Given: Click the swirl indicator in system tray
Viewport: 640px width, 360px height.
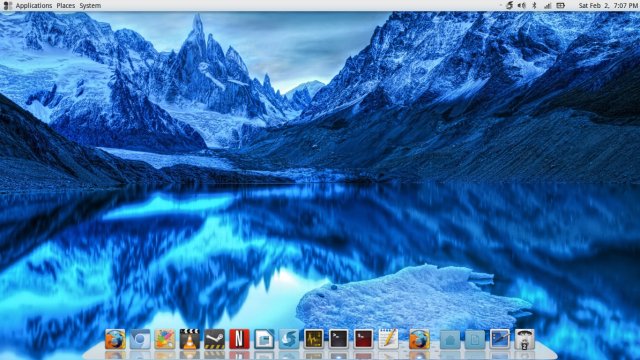Looking at the screenshot, I should (509, 6).
